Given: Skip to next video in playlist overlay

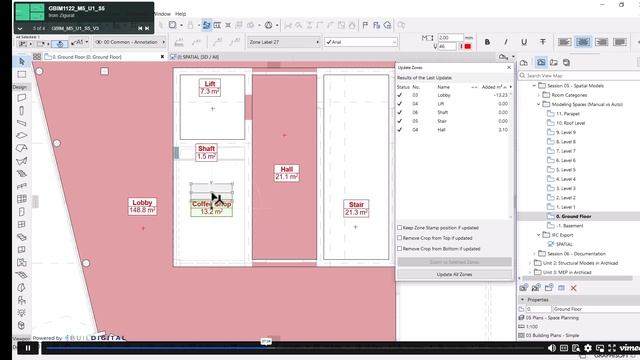Looking at the screenshot, I should 147,28.
